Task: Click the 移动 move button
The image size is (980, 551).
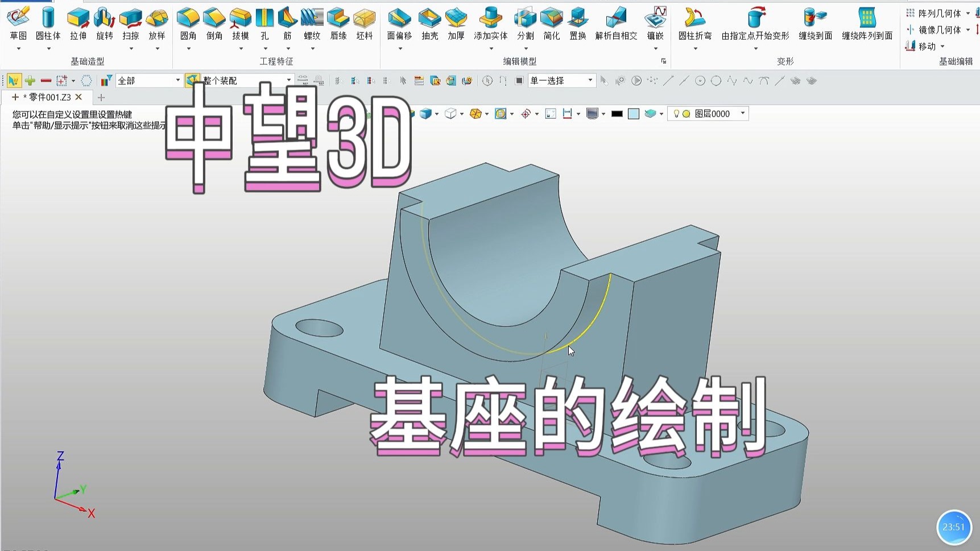Action: 921,46
